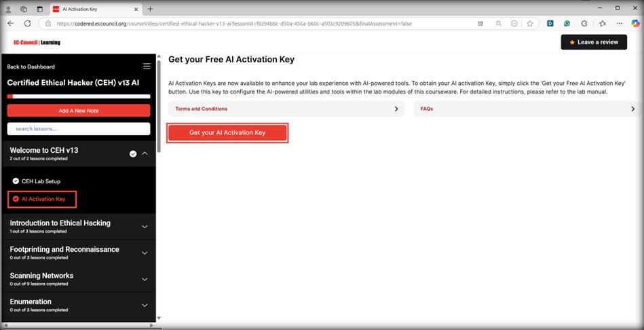Refresh the page with the reload icon
Viewport: 644px width, 330px height.
pyautogui.click(x=28, y=23)
